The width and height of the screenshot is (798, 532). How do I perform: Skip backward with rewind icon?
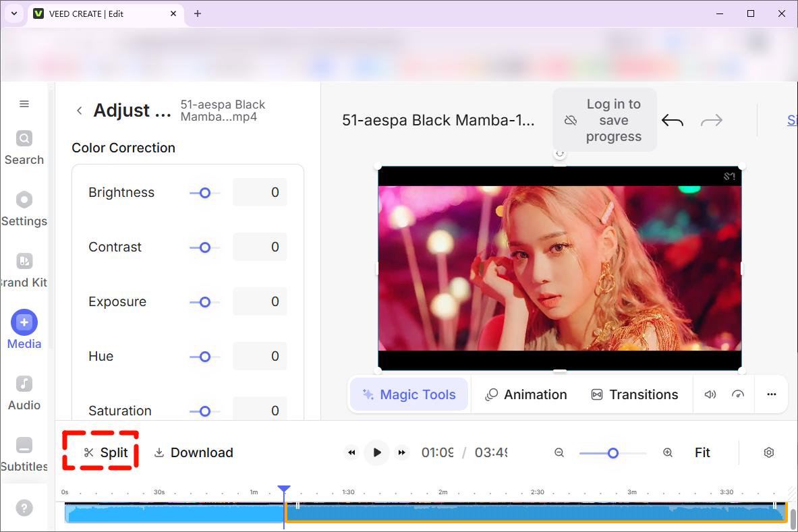(351, 452)
